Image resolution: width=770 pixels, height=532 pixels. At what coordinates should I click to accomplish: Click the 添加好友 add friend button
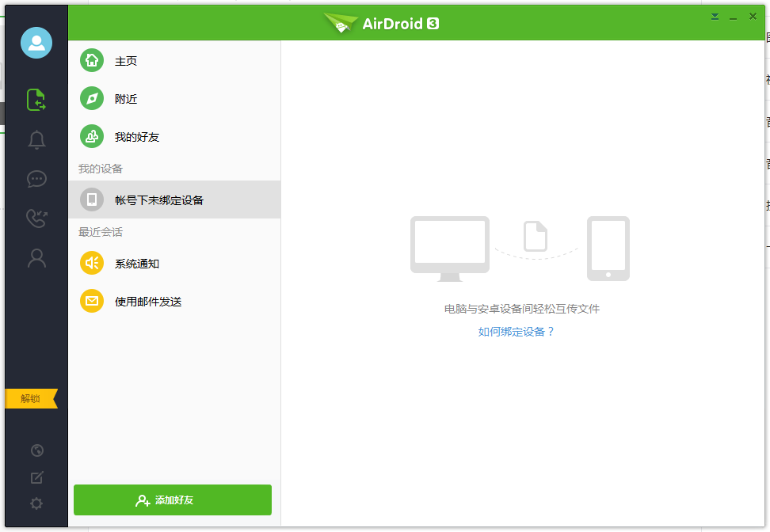coord(173,500)
